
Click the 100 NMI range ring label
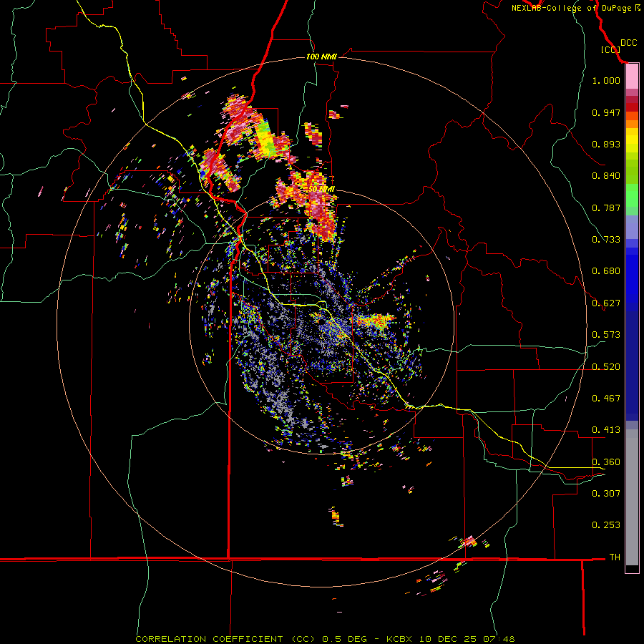tap(321, 57)
